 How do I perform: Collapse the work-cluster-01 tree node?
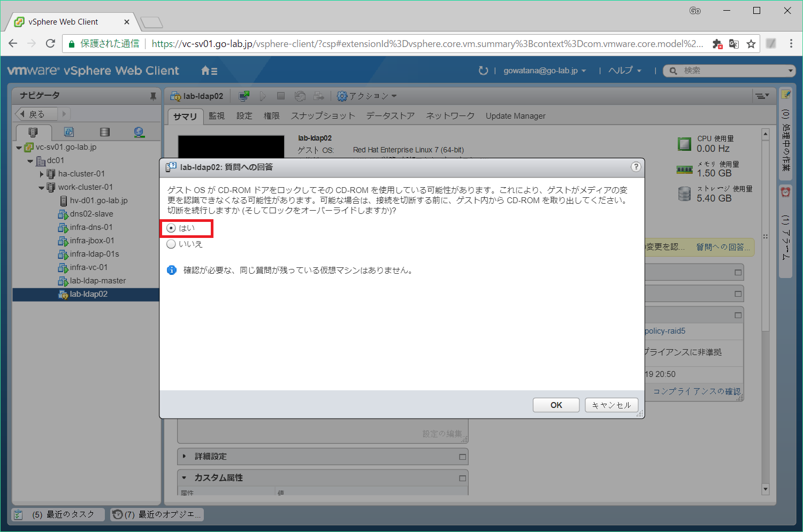pos(41,187)
